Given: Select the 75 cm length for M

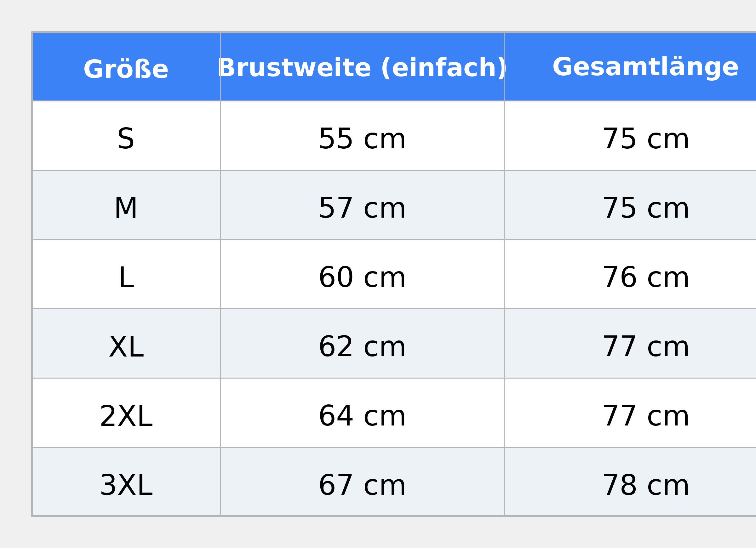Looking at the screenshot, I should (x=646, y=208).
